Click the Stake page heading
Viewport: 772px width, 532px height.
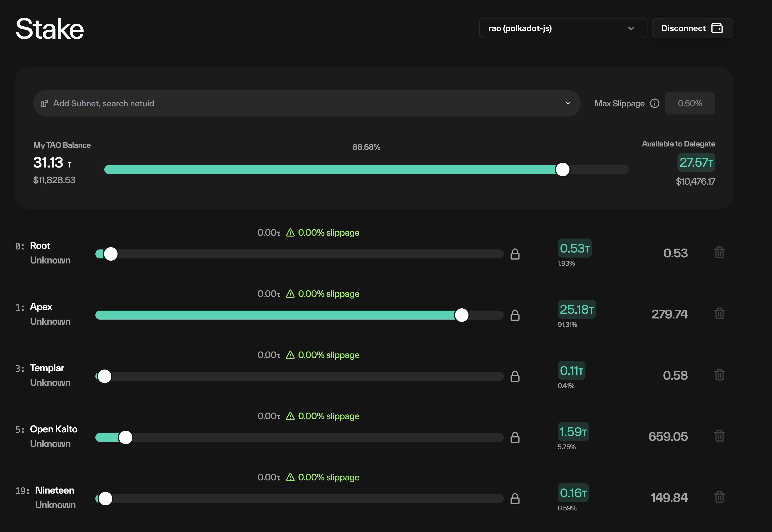pyautogui.click(x=49, y=29)
